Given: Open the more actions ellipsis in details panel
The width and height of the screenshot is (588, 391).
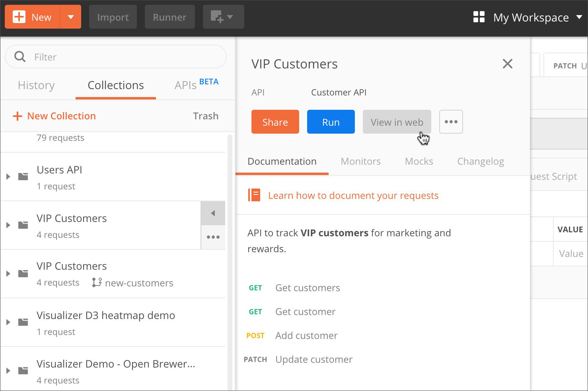Looking at the screenshot, I should click(451, 122).
